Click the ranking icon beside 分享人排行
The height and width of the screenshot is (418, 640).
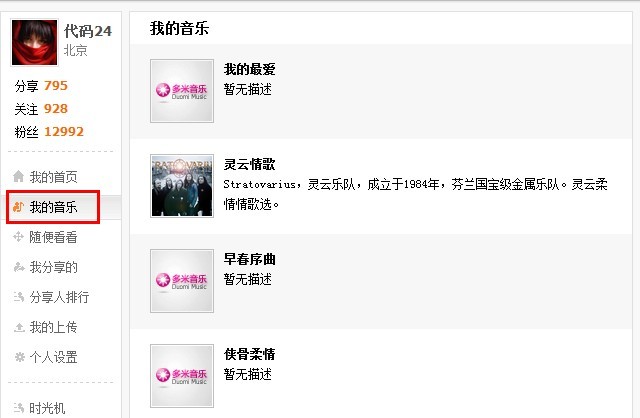coord(19,297)
